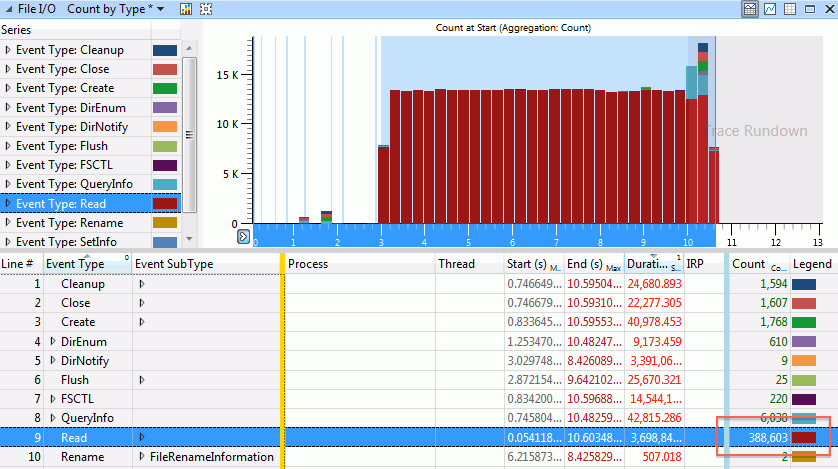Expand Cleanup row Event SubType arrow
This screenshot has height=469, width=838.
point(142,284)
